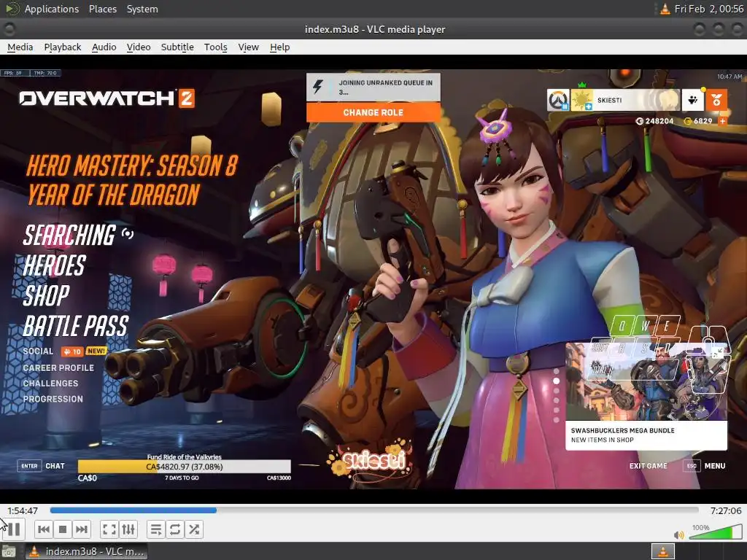Image resolution: width=747 pixels, height=560 pixels.
Task: Open the Video menu
Action: 138,47
